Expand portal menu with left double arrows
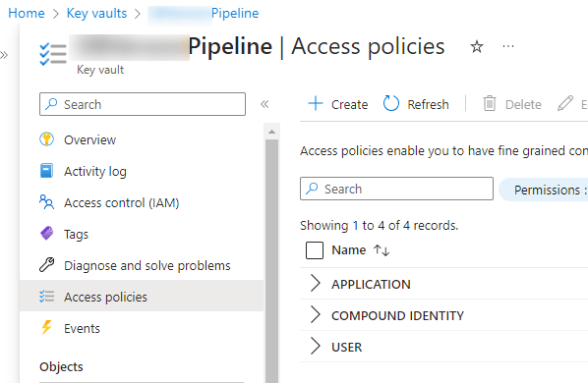588x383 pixels. click(x=4, y=55)
